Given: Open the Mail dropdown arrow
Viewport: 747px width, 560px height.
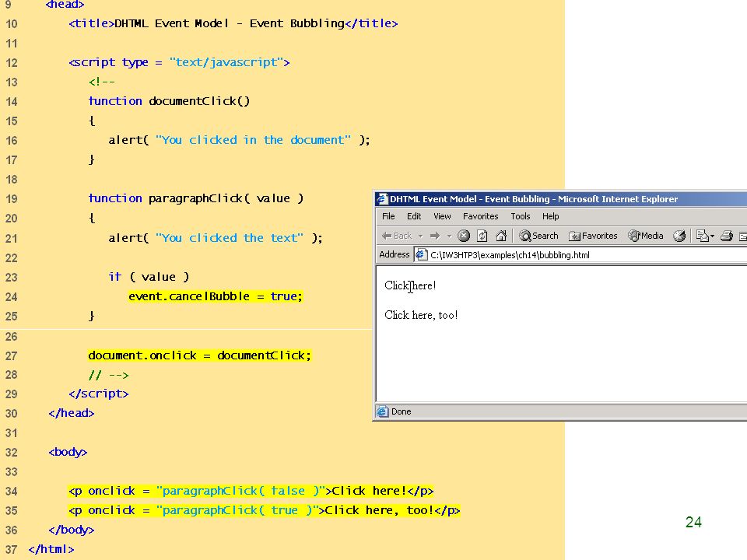Looking at the screenshot, I should pos(712,236).
